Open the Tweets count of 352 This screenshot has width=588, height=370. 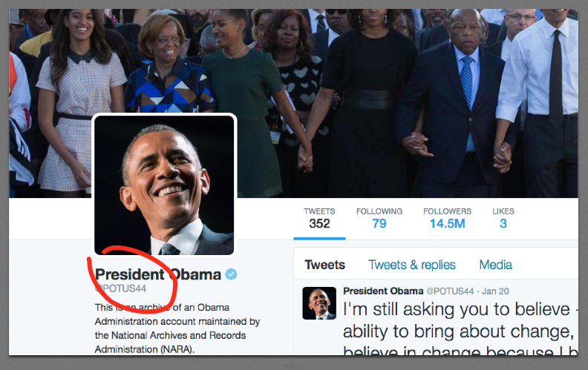[319, 218]
